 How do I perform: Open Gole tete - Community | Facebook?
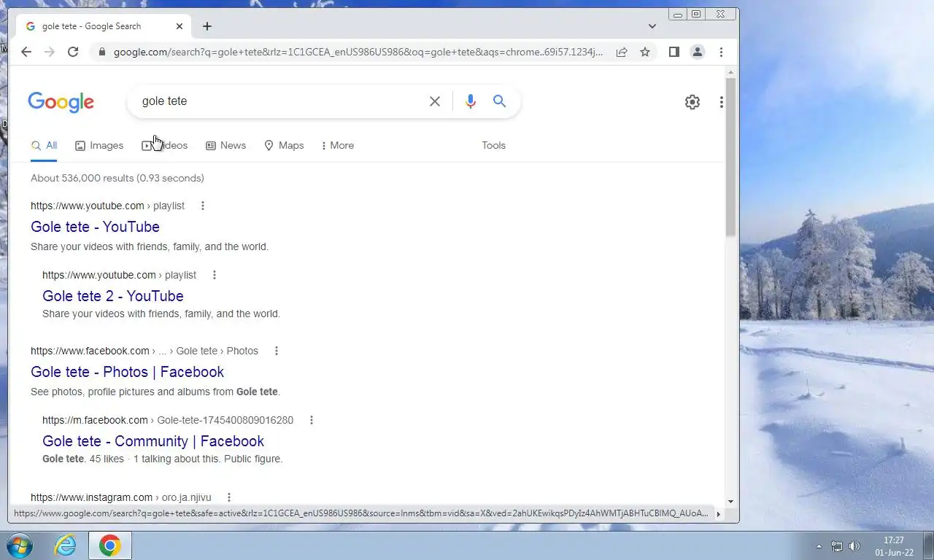[x=153, y=441]
